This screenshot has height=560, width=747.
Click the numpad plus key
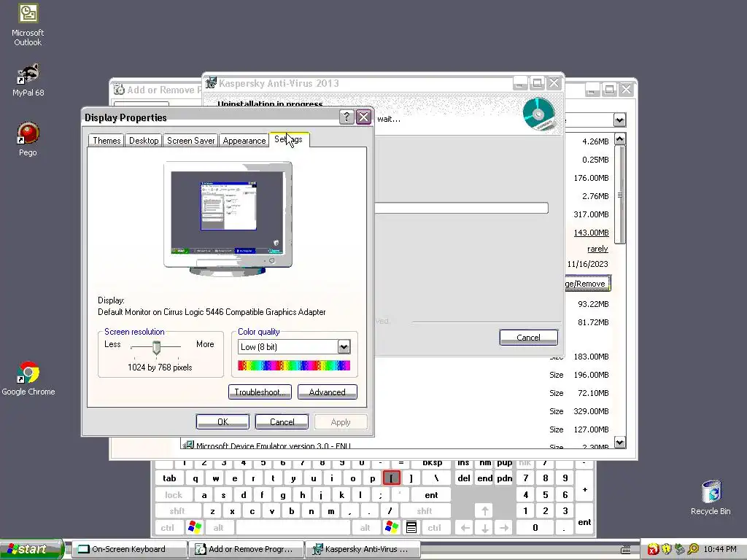click(584, 489)
